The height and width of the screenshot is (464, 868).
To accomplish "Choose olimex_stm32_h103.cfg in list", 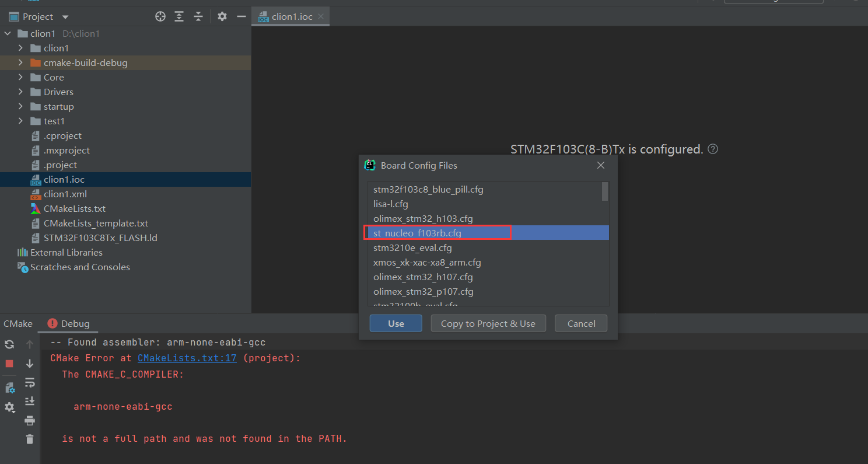I will coord(488,218).
